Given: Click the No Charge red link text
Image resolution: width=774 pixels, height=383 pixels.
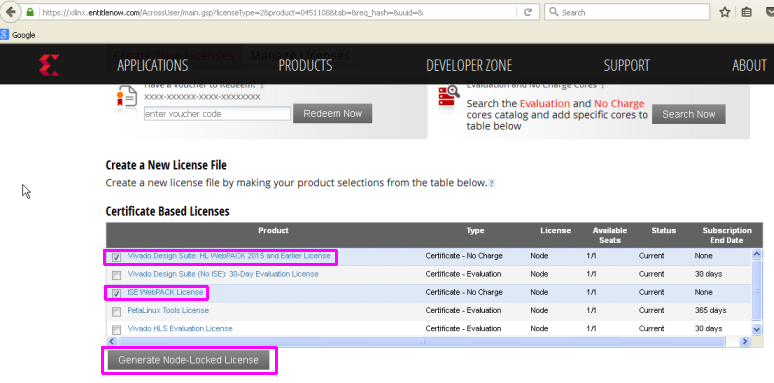Looking at the screenshot, I should (x=619, y=104).
